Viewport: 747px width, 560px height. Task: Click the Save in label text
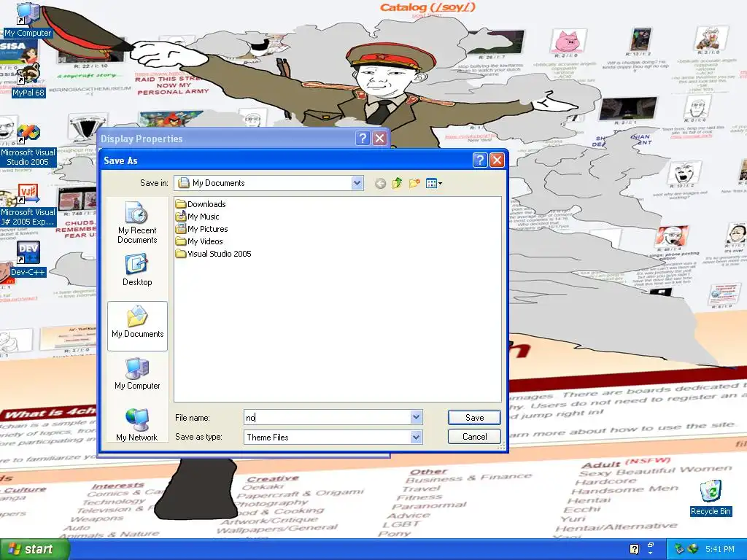[154, 183]
